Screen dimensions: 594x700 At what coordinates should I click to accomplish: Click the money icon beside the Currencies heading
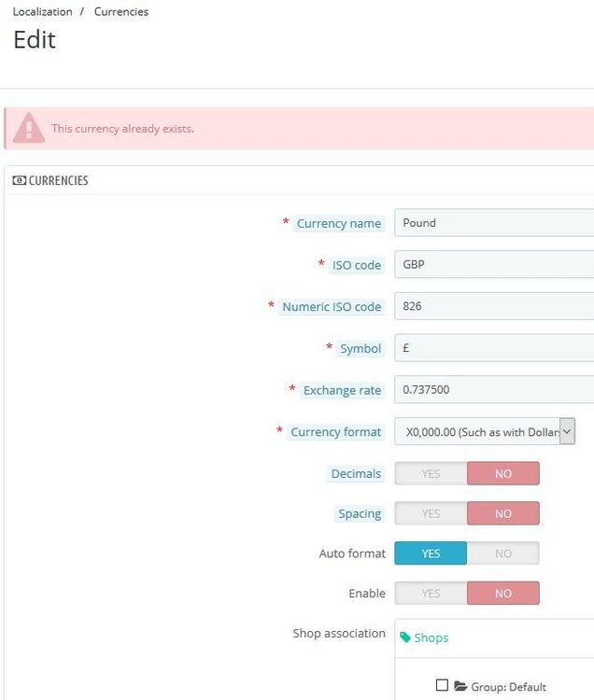point(19,181)
